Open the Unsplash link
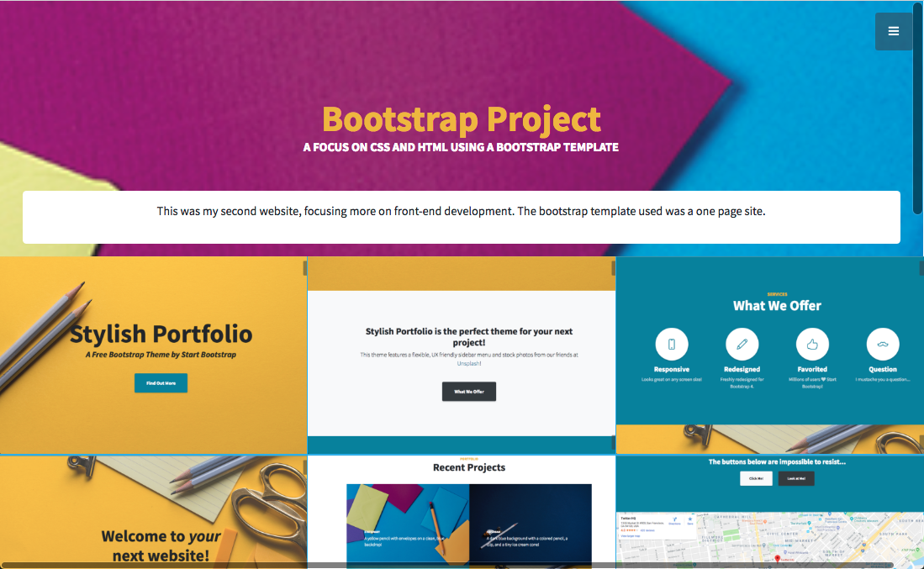This screenshot has width=924, height=569. coord(469,363)
